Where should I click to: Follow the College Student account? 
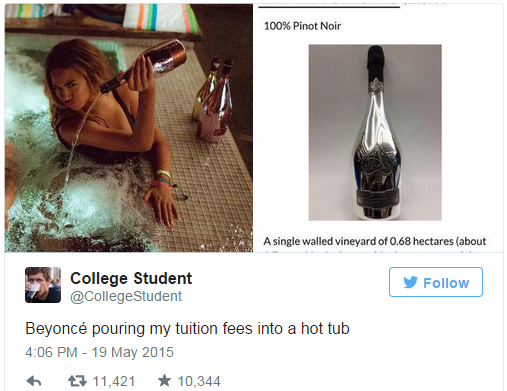[x=436, y=282]
